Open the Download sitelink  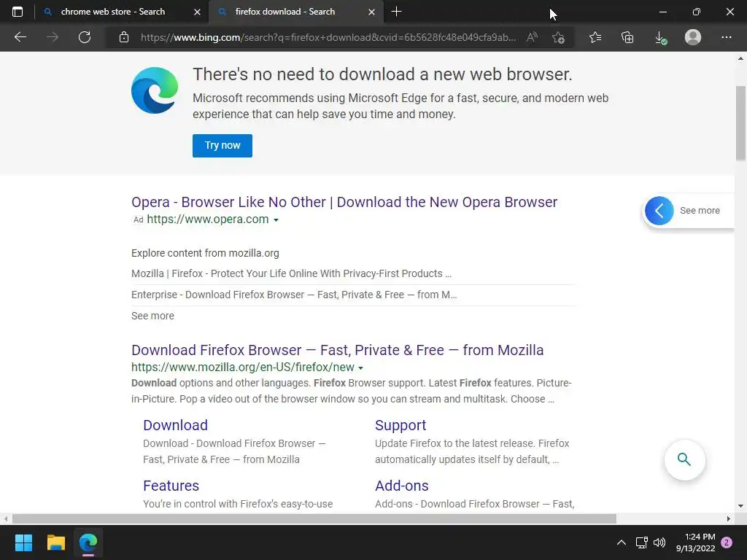175,425
